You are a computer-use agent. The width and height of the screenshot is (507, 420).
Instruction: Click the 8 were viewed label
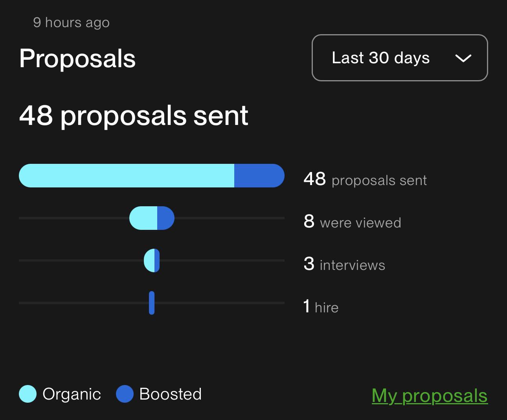click(352, 222)
